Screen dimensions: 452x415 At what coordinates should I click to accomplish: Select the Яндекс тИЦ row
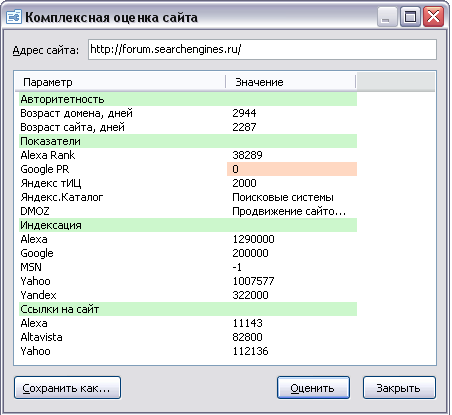click(x=188, y=183)
